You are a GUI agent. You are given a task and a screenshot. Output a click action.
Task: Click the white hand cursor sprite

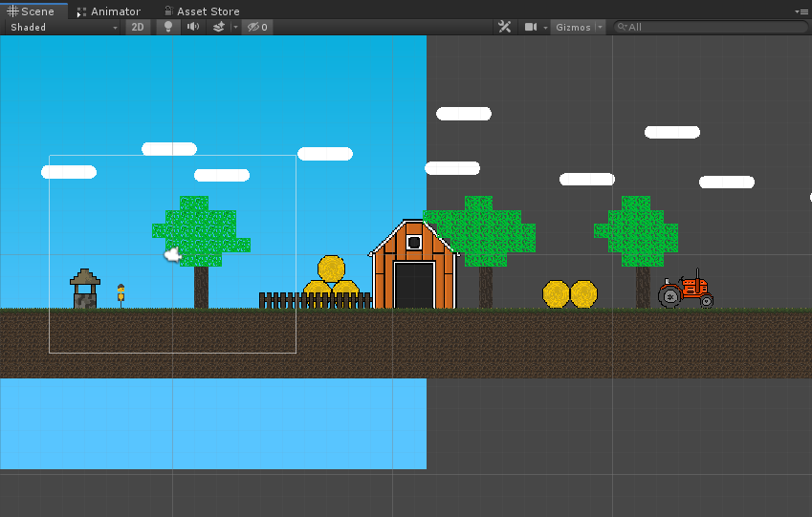pyautogui.click(x=172, y=254)
